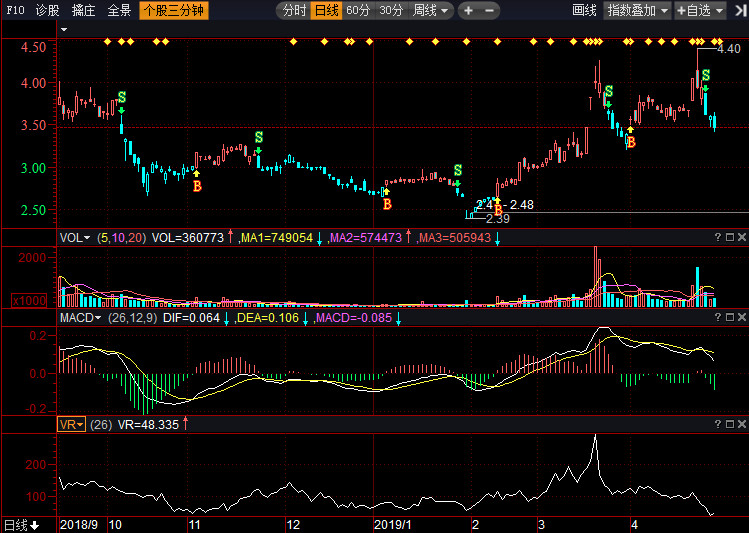Open help for the MACD indicator panel

pos(717,317)
